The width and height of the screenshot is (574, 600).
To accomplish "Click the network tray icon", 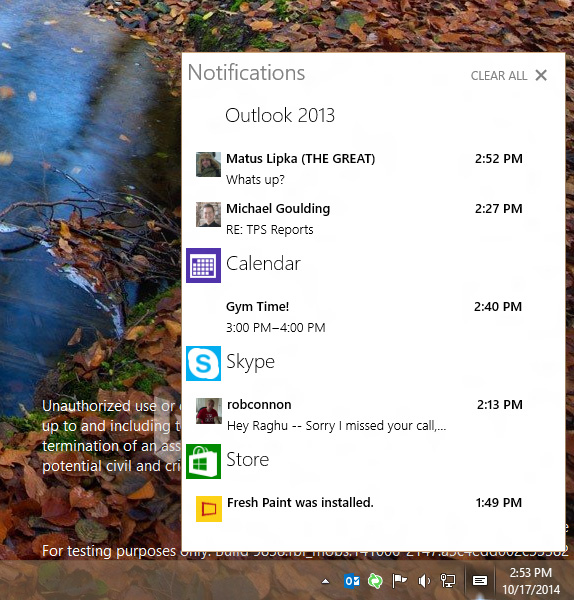I will point(448,581).
